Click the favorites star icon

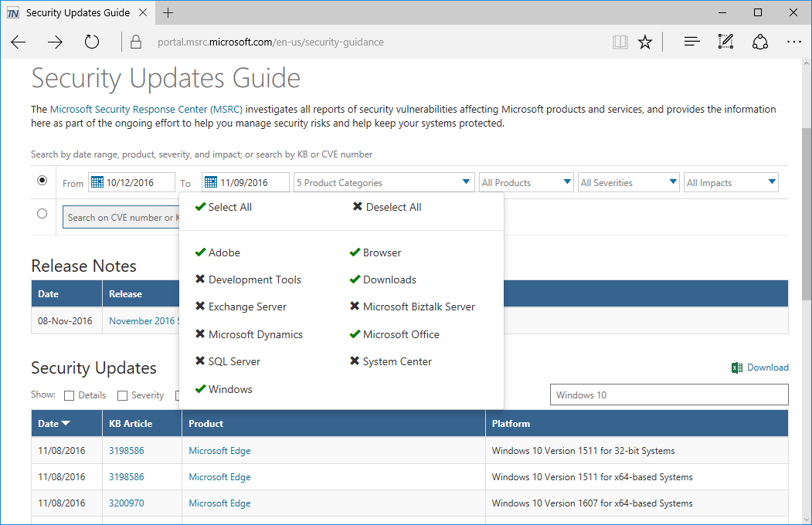click(x=645, y=42)
